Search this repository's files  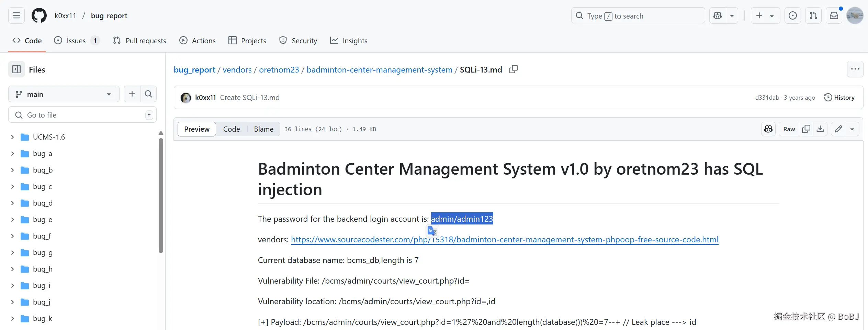click(148, 94)
